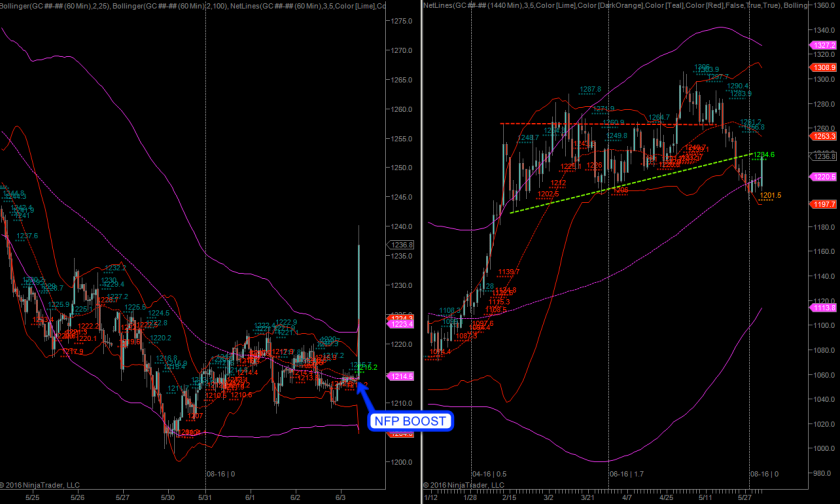Select the 1300.0 label on right price axis
The width and height of the screenshot is (840, 504).
tap(824, 79)
